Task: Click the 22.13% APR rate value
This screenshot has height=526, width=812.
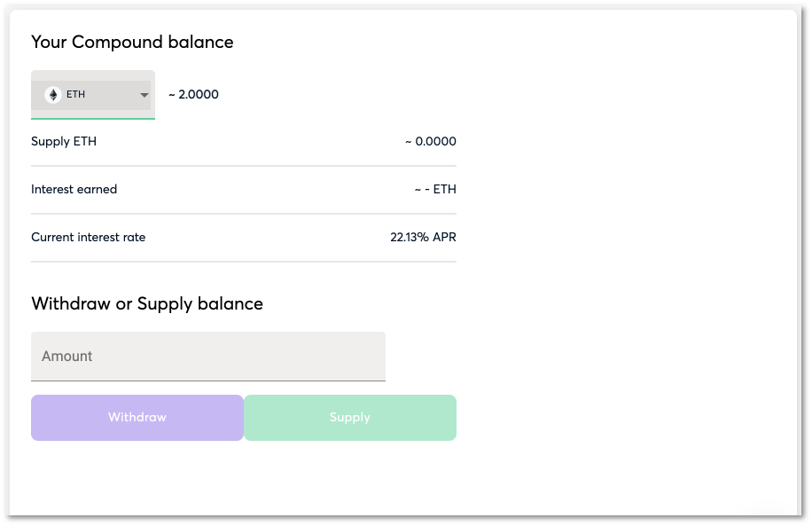Action: tap(423, 237)
